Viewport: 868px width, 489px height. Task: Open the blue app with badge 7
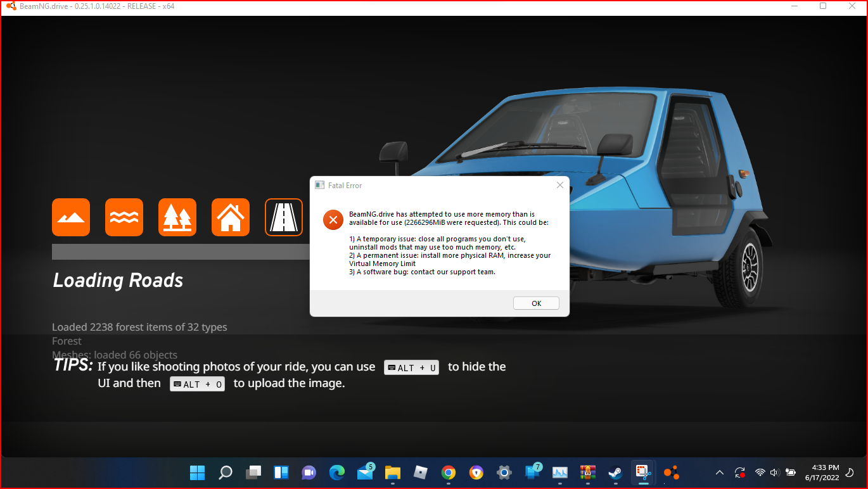coord(533,472)
